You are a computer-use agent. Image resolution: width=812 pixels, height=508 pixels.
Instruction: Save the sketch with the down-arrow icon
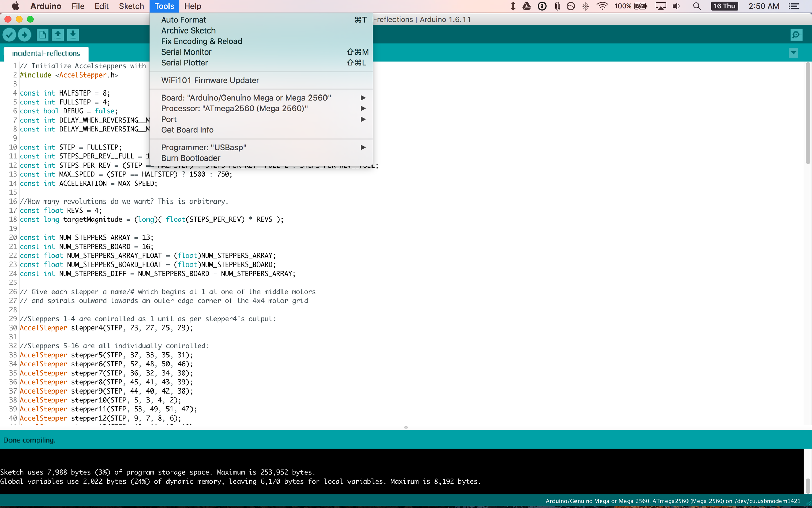pos(73,34)
